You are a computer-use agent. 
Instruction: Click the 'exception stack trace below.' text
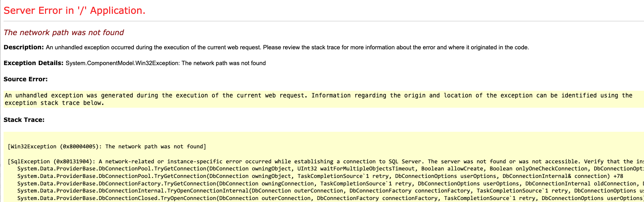click(54, 103)
